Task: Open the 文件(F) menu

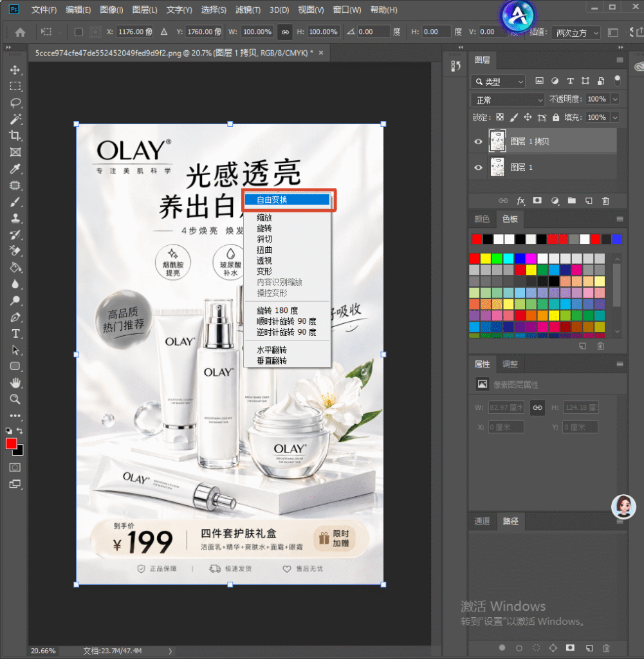Action: [44, 10]
